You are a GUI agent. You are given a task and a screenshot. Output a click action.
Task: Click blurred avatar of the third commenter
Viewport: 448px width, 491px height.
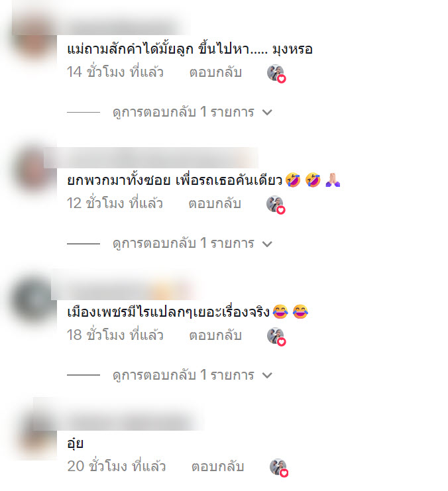coord(34,300)
